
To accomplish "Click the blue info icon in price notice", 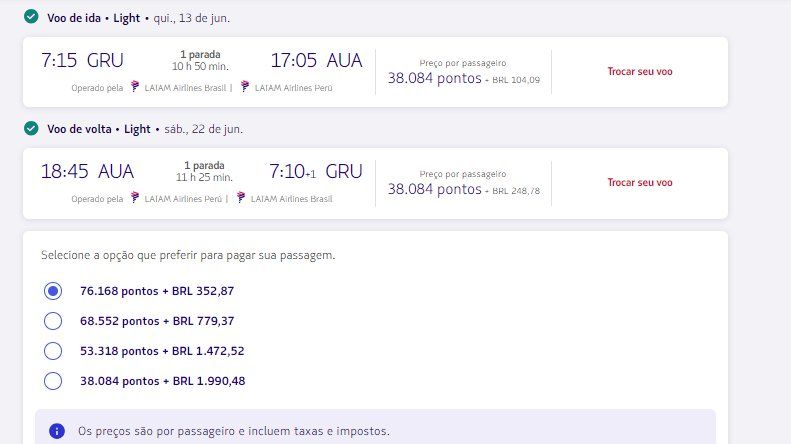I will [x=57, y=431].
